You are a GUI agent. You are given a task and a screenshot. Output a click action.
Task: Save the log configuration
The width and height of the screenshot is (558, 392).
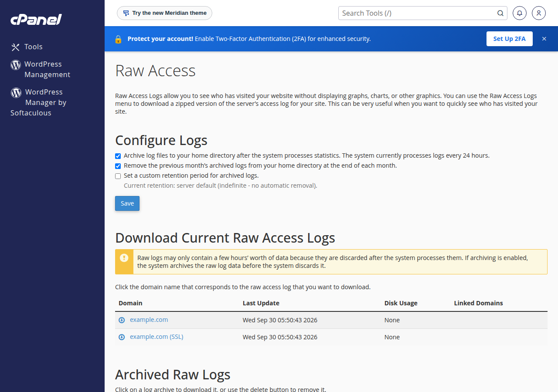tap(127, 203)
